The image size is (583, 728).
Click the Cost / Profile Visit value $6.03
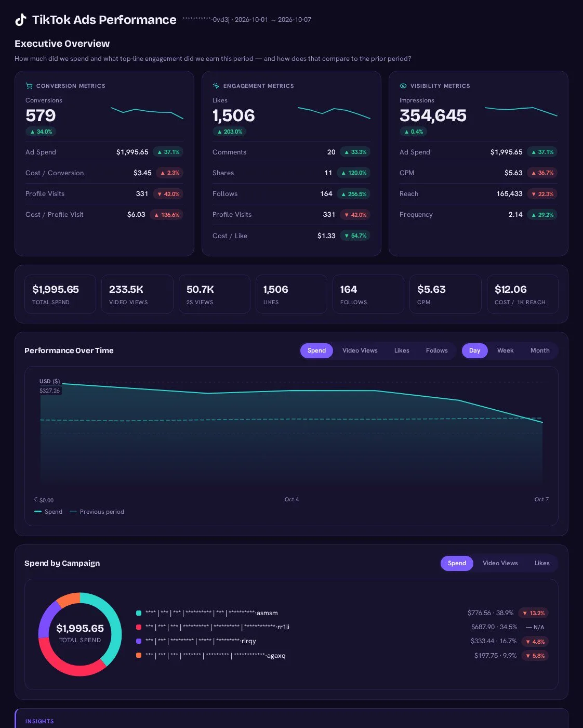click(x=136, y=214)
